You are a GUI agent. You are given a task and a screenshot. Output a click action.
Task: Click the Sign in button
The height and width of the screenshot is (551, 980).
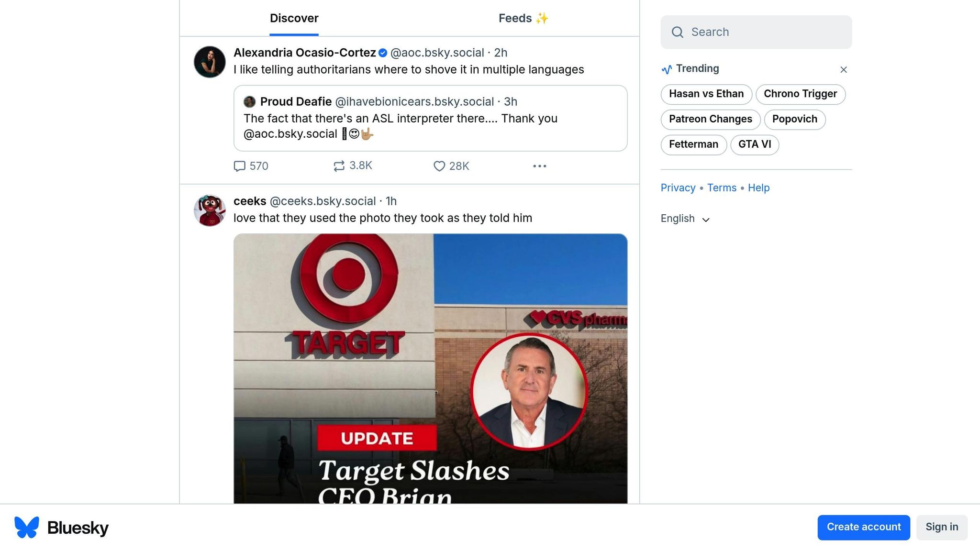tap(941, 527)
